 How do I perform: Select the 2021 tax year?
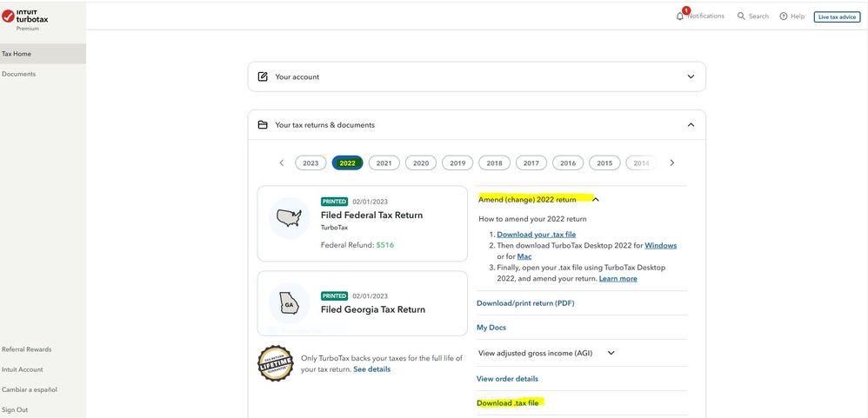pyautogui.click(x=384, y=163)
